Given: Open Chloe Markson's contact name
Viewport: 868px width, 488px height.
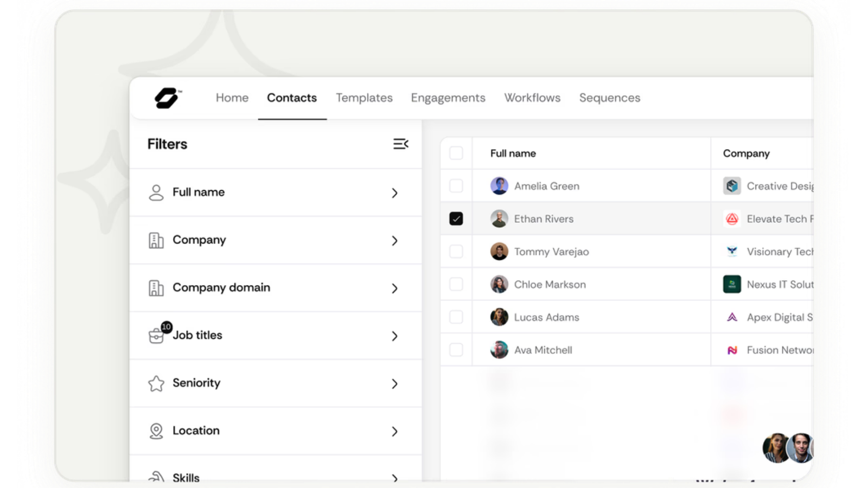Looking at the screenshot, I should [550, 285].
